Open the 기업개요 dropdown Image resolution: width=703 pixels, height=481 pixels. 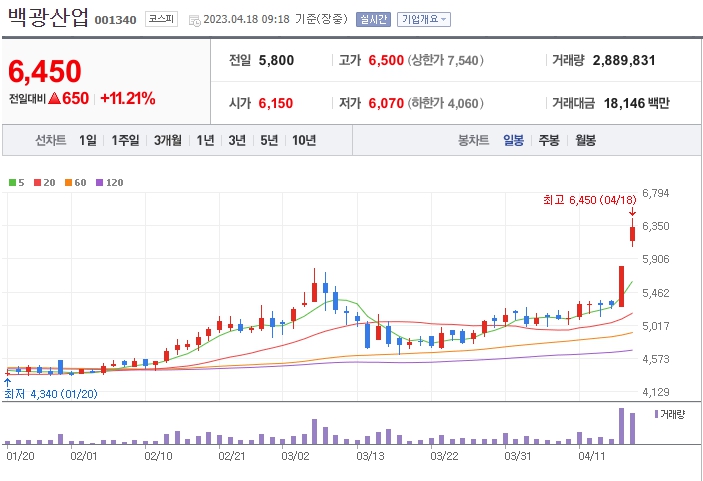click(x=424, y=19)
